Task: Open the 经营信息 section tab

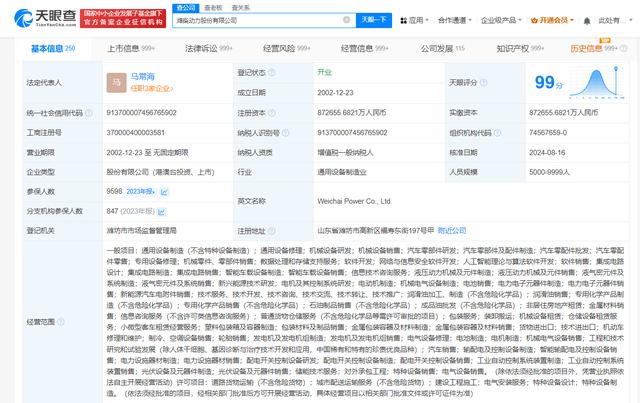Action: (364, 48)
